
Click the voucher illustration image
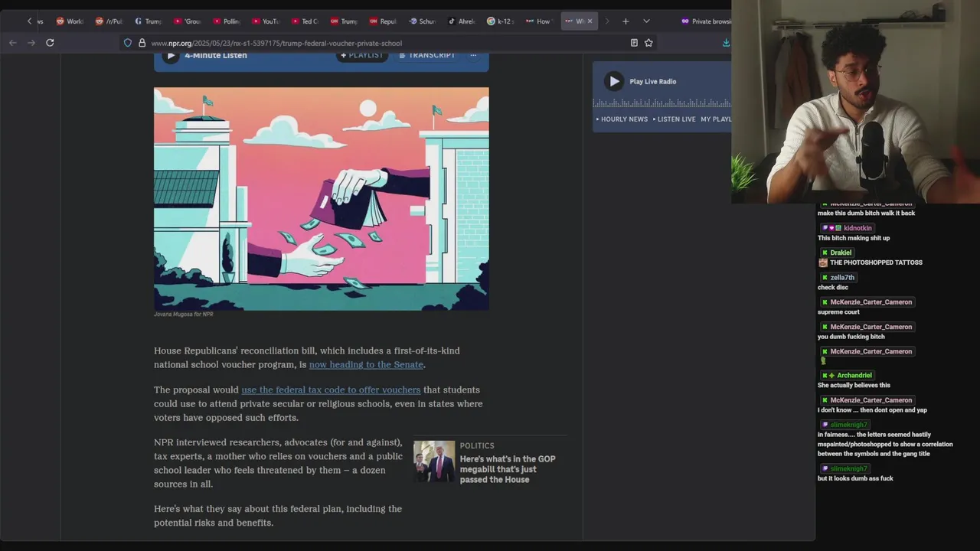[322, 199]
